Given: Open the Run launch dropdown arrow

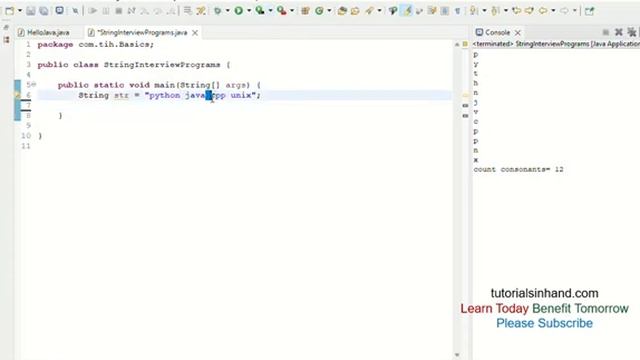Looking at the screenshot, I should (x=249, y=11).
